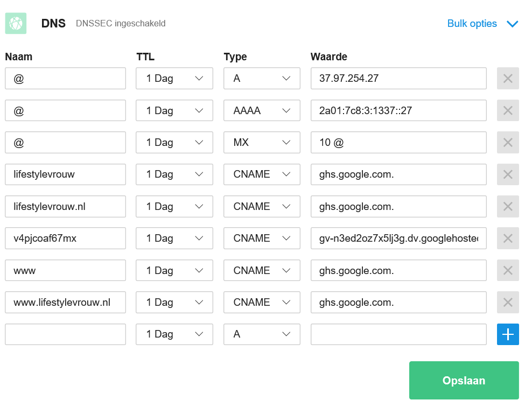The height and width of the screenshot is (407, 532).
Task: Focus the empty Naam field
Action: click(x=66, y=334)
